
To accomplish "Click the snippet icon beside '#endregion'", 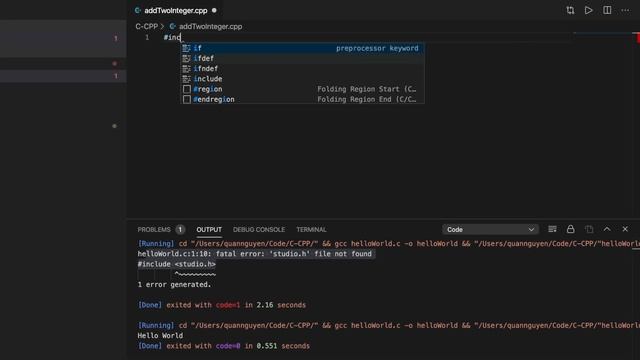I will click(187, 99).
